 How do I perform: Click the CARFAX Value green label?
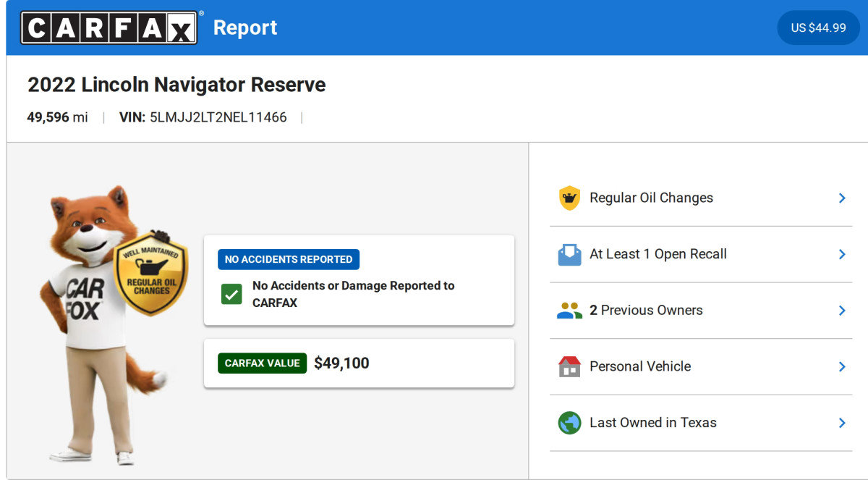tap(262, 363)
